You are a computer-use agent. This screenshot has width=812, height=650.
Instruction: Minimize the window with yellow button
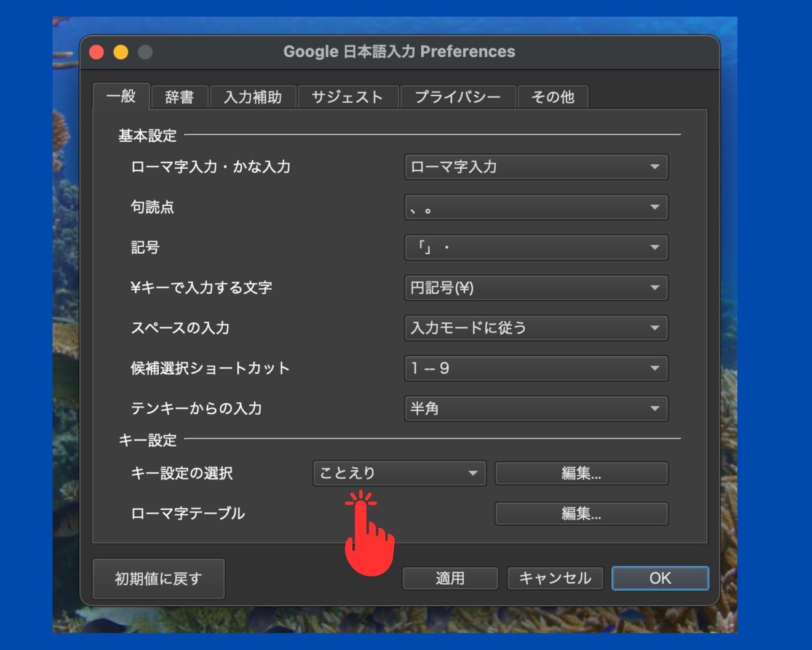click(121, 52)
